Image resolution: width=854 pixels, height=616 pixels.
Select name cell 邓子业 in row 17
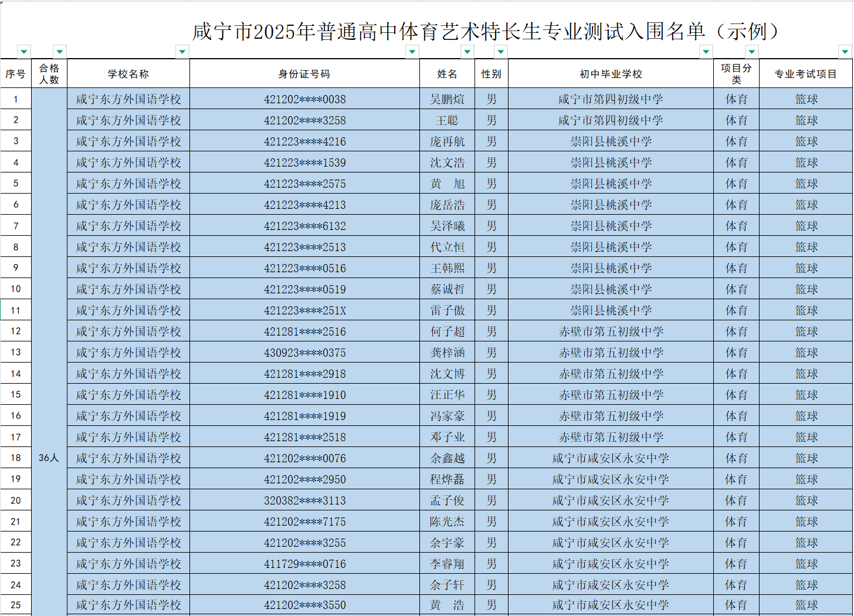tap(447, 437)
